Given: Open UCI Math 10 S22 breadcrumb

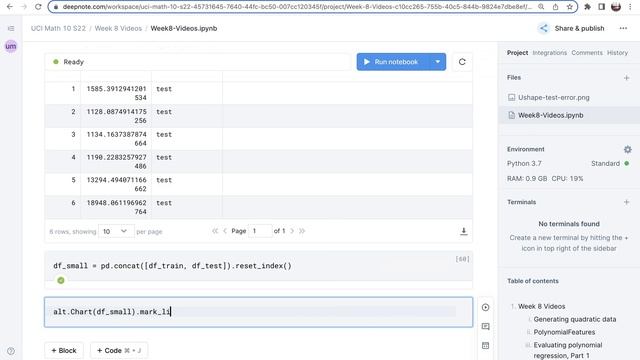Looking at the screenshot, I should tap(58, 28).
